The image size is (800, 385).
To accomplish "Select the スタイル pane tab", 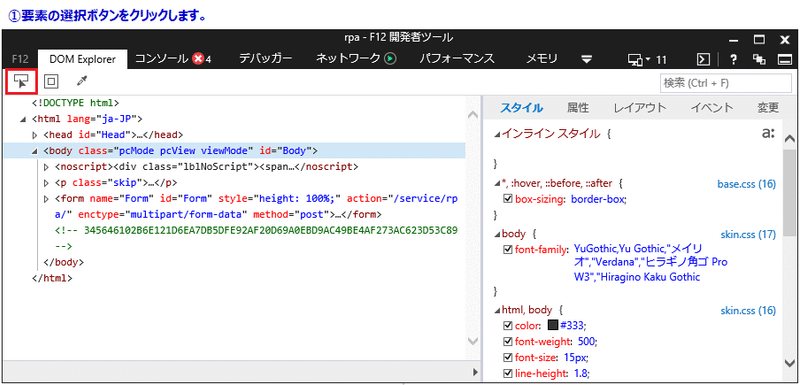I will (x=521, y=108).
